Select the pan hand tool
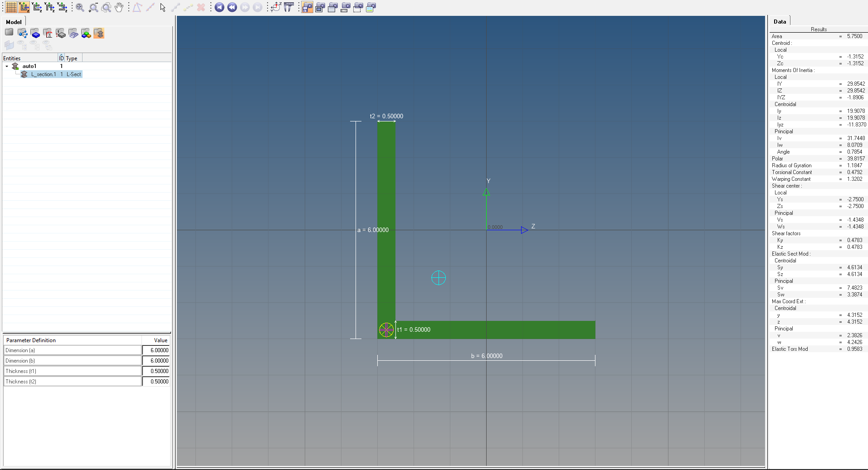 tap(119, 7)
